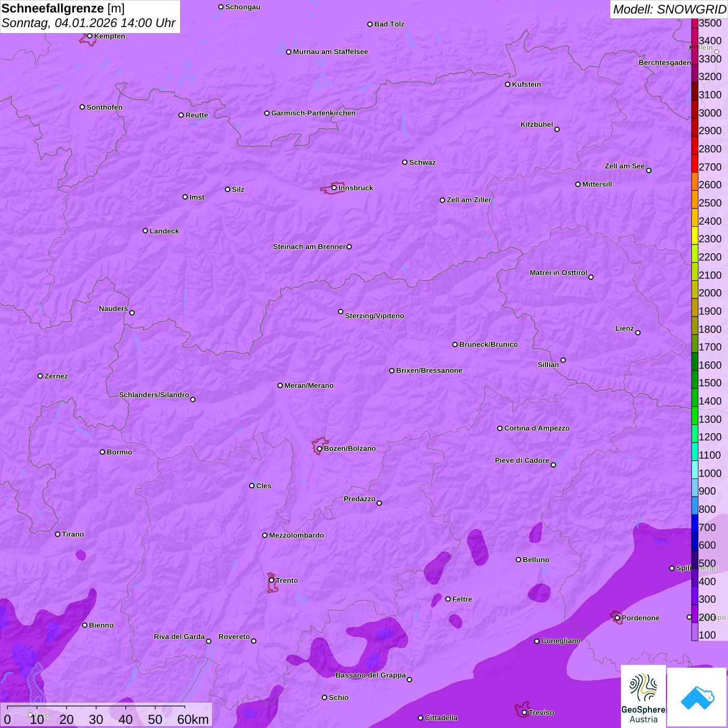Click the red 2700 m legend swatch

pos(695,163)
